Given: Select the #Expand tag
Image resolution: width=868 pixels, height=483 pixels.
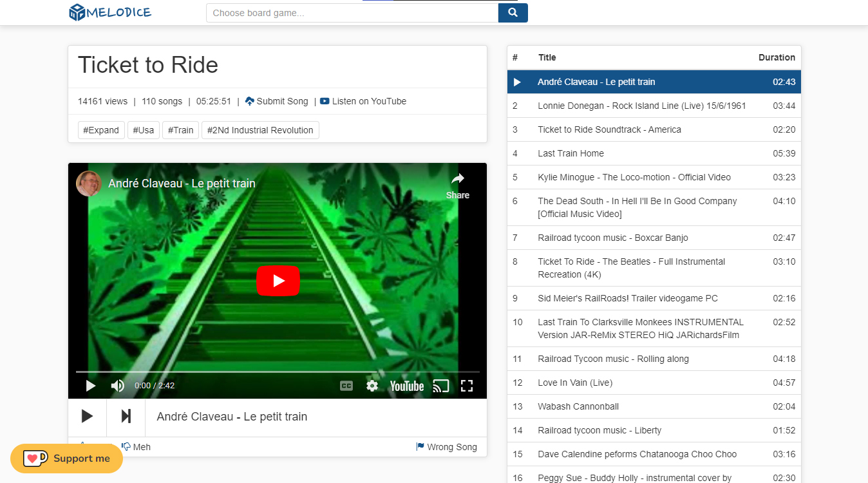Looking at the screenshot, I should (x=101, y=130).
